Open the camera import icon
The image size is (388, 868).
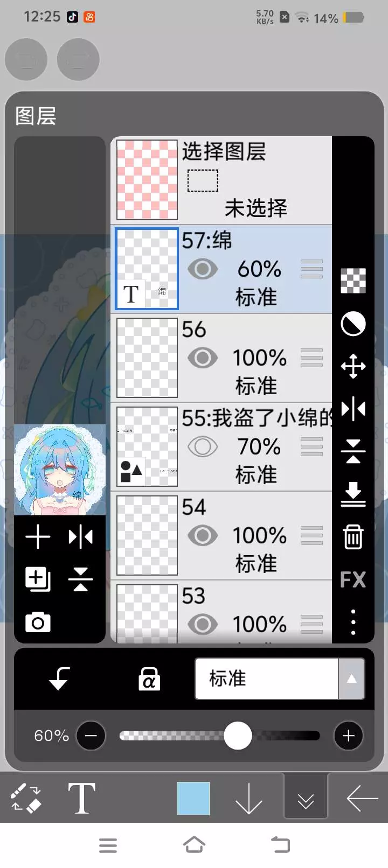click(38, 622)
